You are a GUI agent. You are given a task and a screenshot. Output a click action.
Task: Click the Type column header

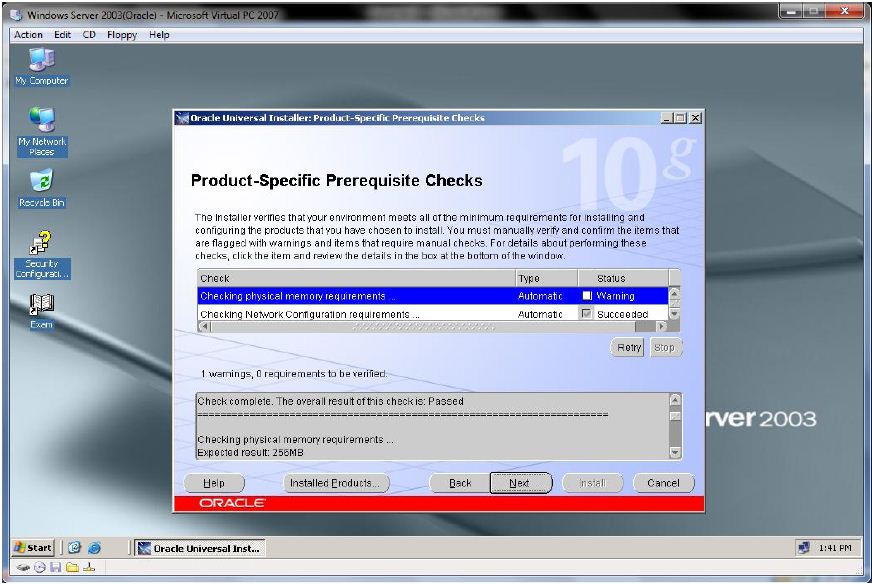[547, 278]
